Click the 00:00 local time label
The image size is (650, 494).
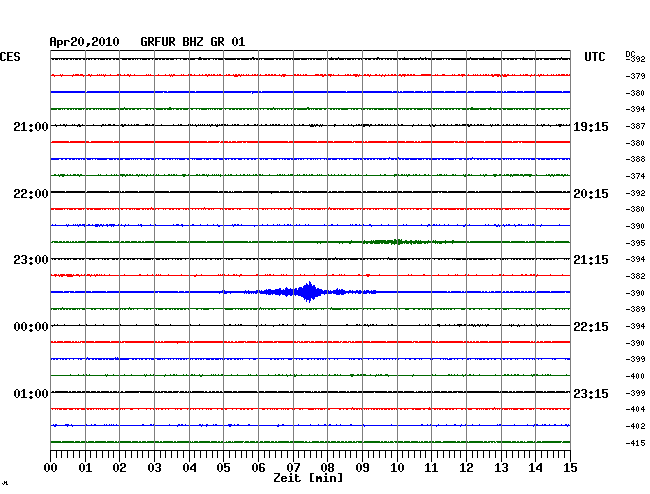pos(31,327)
